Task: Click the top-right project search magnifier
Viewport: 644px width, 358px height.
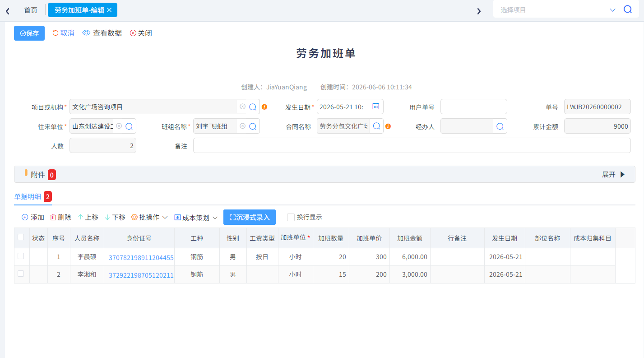Action: tap(628, 9)
